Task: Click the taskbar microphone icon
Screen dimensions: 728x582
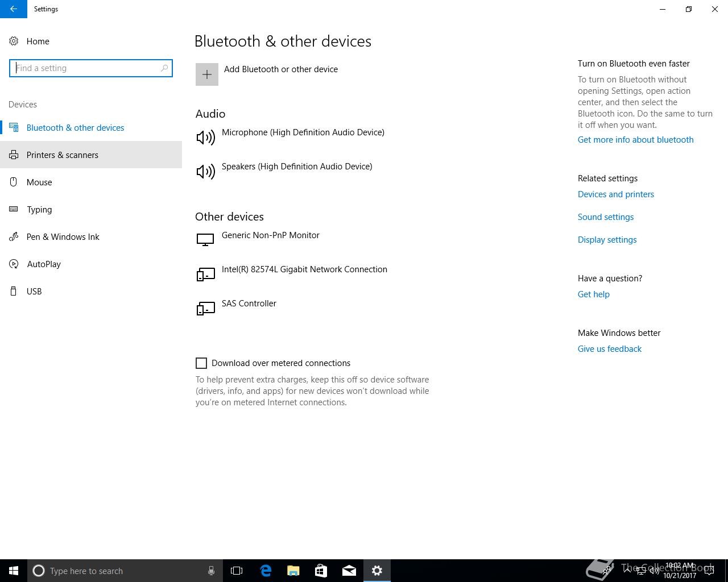Action: (x=211, y=571)
